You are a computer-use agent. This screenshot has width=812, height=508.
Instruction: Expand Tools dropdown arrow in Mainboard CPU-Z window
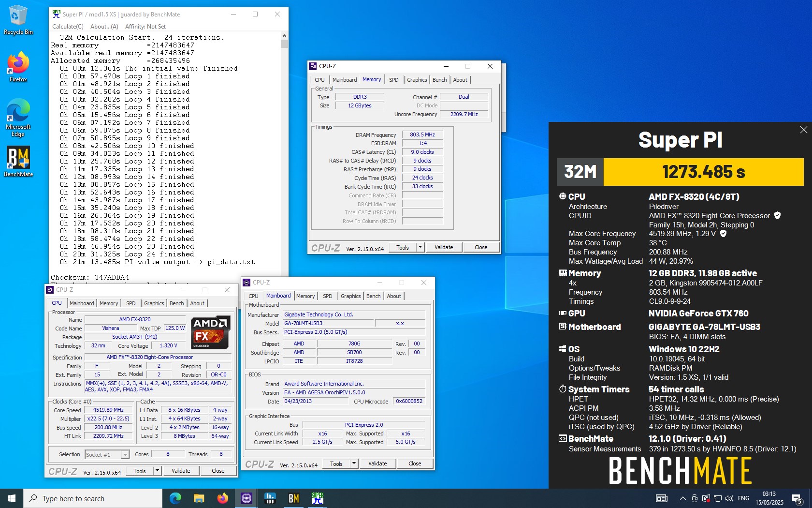[354, 463]
